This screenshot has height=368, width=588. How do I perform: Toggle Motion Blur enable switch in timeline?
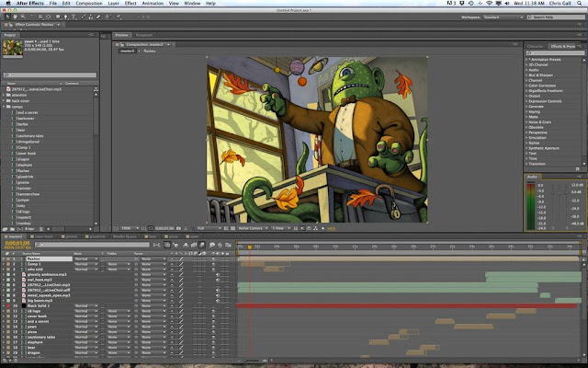point(202,245)
